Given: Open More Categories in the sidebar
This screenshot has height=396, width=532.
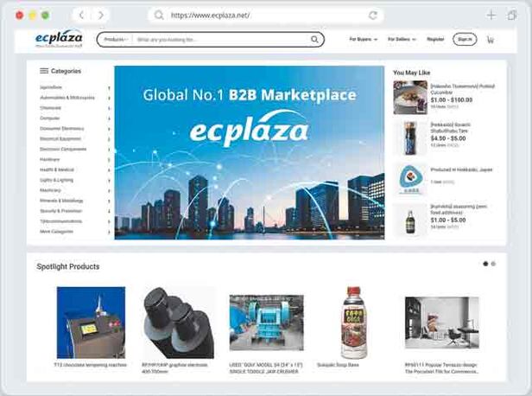Looking at the screenshot, I should click(56, 232).
